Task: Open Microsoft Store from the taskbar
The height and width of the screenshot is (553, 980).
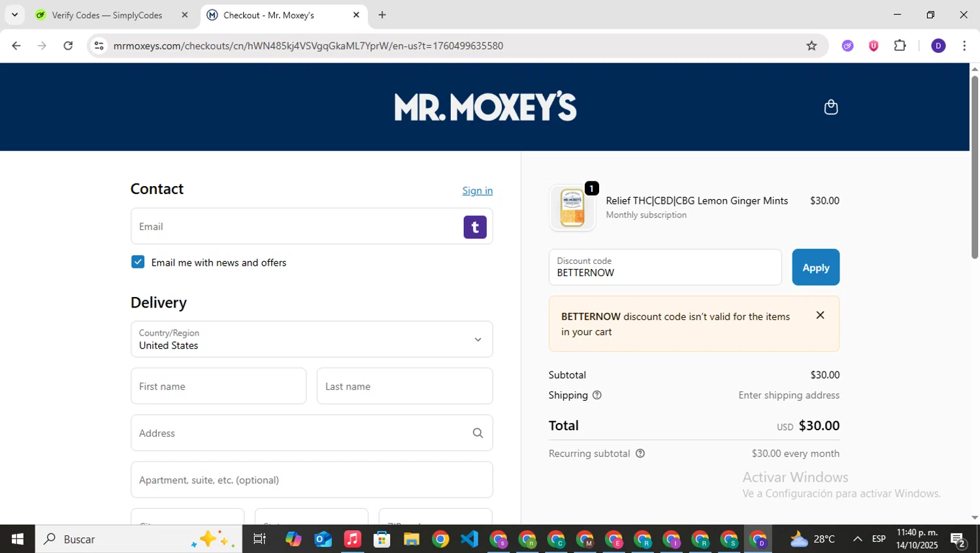Action: 382,539
